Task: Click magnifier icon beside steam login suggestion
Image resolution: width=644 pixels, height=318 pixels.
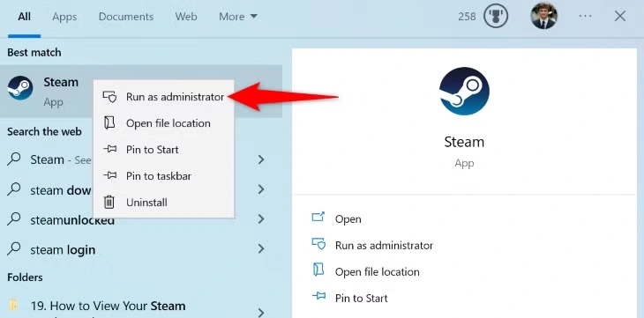Action: click(14, 249)
